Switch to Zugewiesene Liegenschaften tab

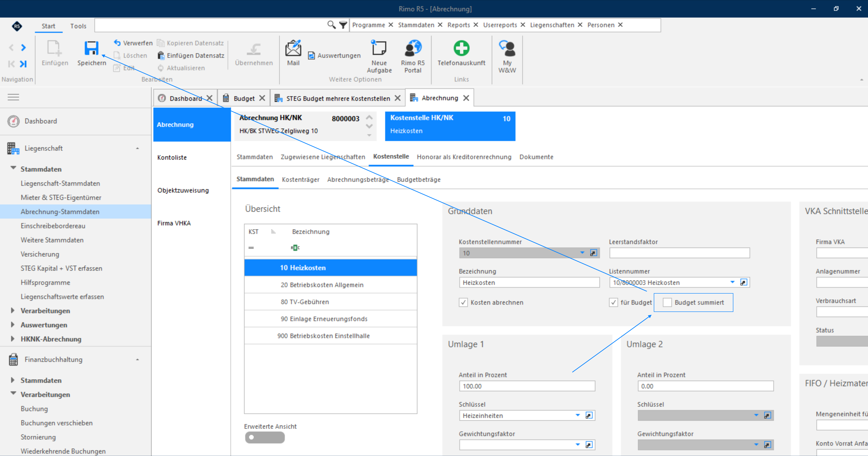coord(323,157)
